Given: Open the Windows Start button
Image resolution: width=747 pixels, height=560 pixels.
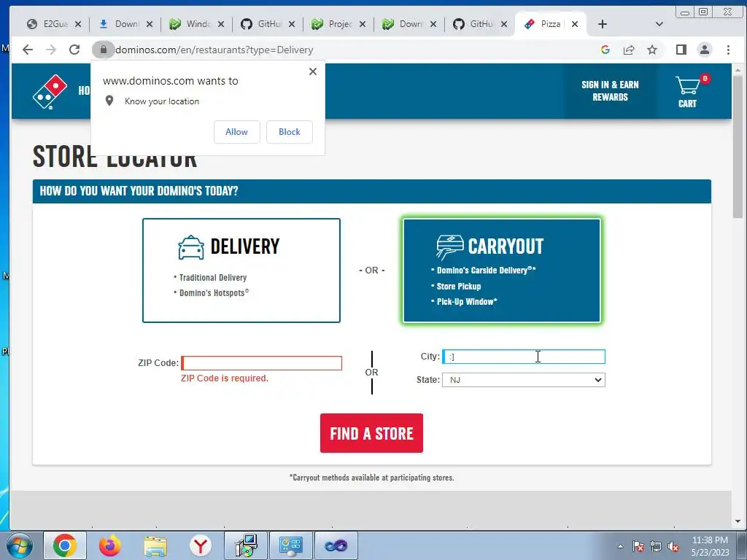Looking at the screenshot, I should (x=20, y=545).
